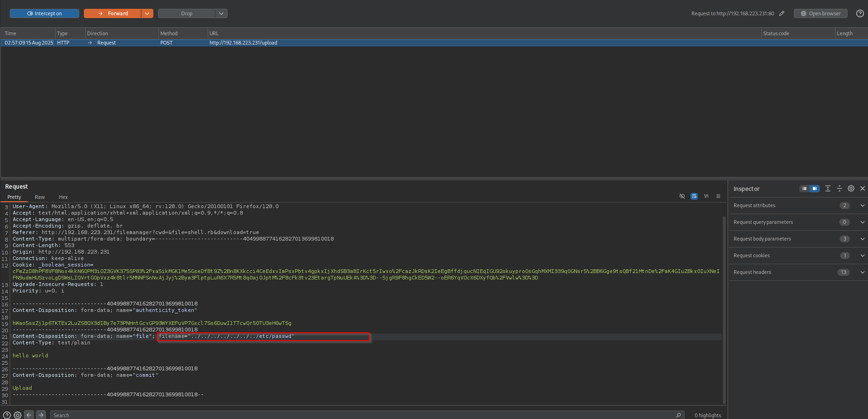Click the Referer header line

tap(136, 232)
